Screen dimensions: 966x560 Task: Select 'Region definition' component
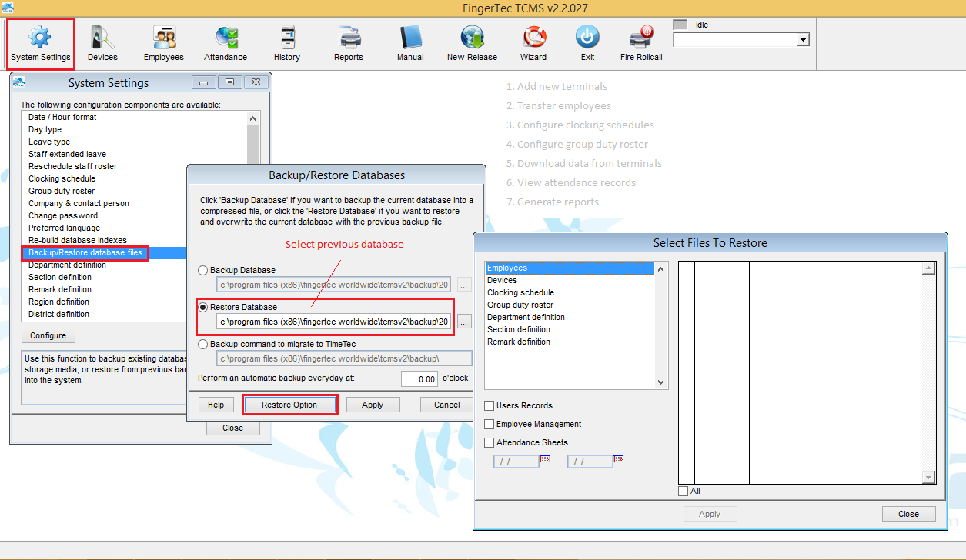click(x=58, y=302)
